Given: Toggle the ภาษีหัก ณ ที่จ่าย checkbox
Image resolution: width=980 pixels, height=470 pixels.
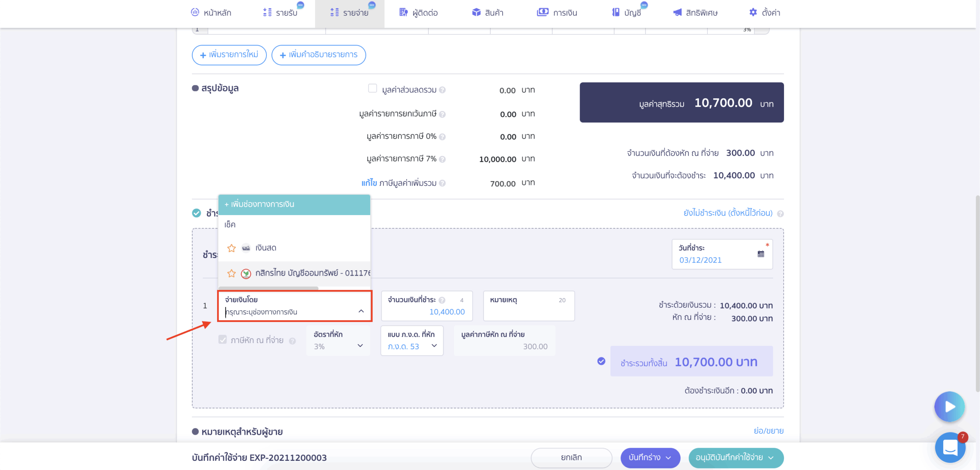Looking at the screenshot, I should [222, 339].
